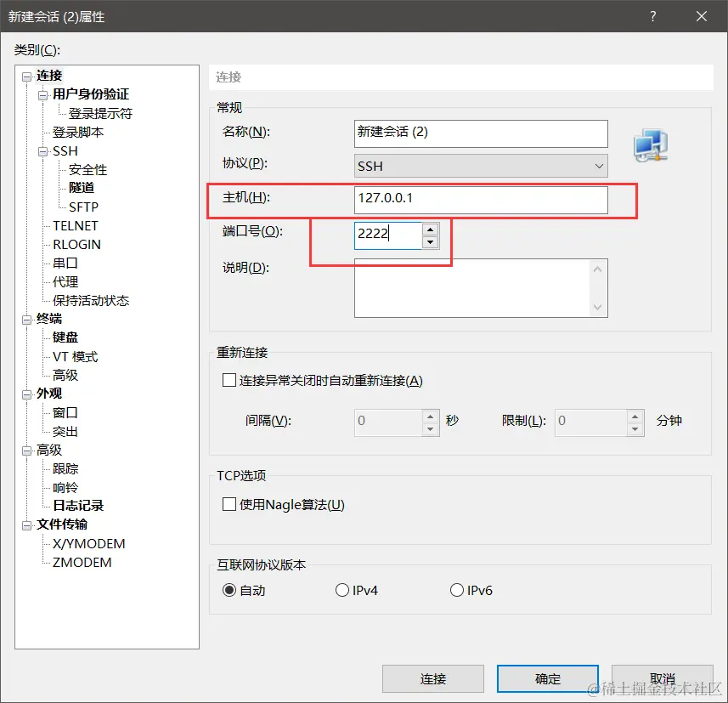The width and height of the screenshot is (728, 703).
Task: Collapse the 用户身份验证 tree node
Action: (43, 95)
